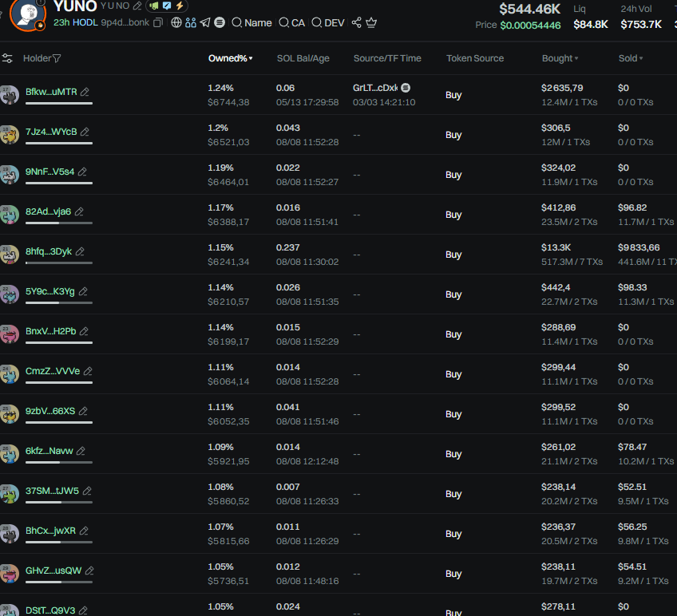Click the lightning bolt badge icon
This screenshot has width=677, height=616.
pyautogui.click(x=180, y=6)
